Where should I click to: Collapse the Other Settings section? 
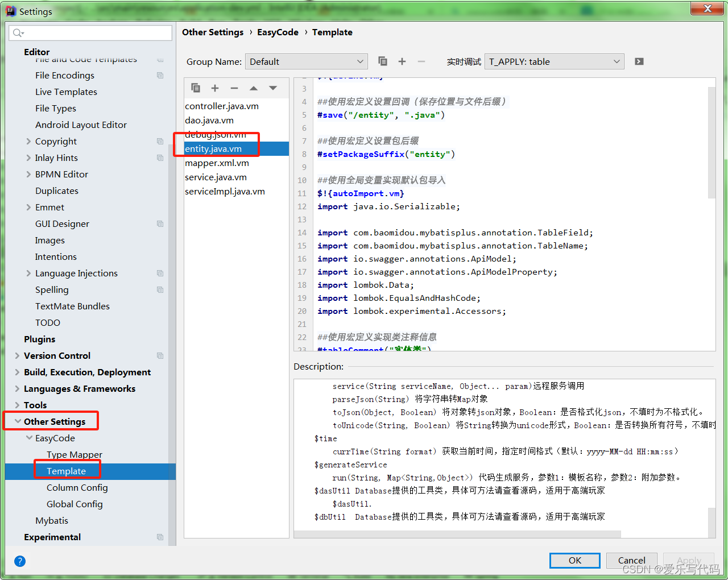[x=18, y=421]
